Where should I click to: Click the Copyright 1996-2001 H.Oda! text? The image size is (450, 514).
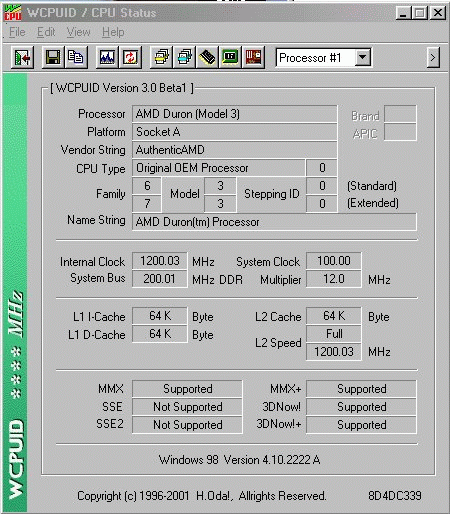click(201, 496)
